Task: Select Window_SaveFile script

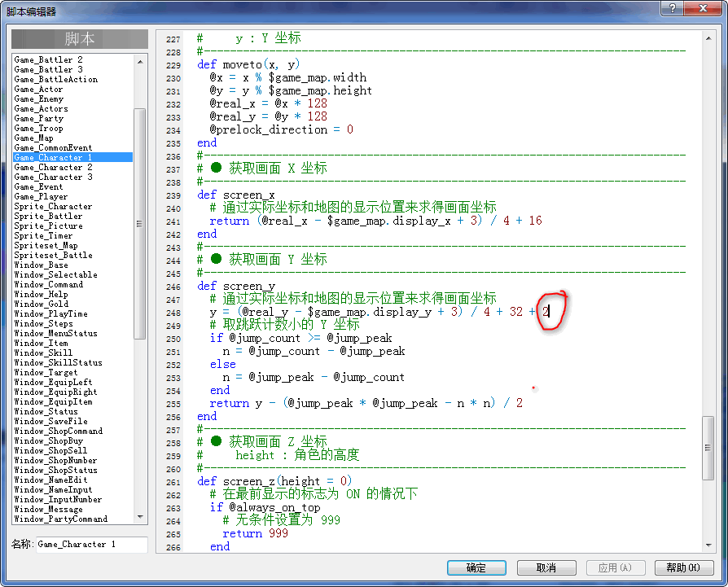Action: tap(50, 422)
